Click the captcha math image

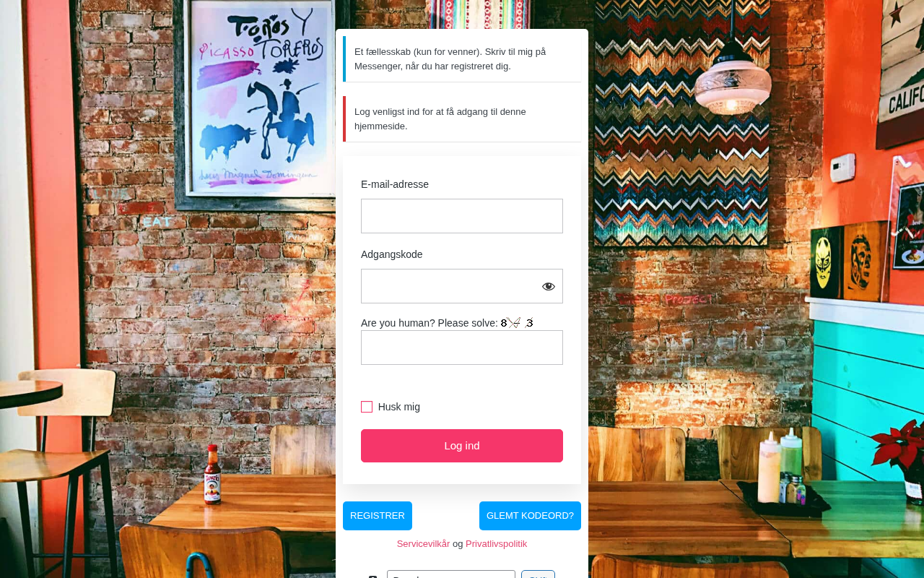pos(517,323)
